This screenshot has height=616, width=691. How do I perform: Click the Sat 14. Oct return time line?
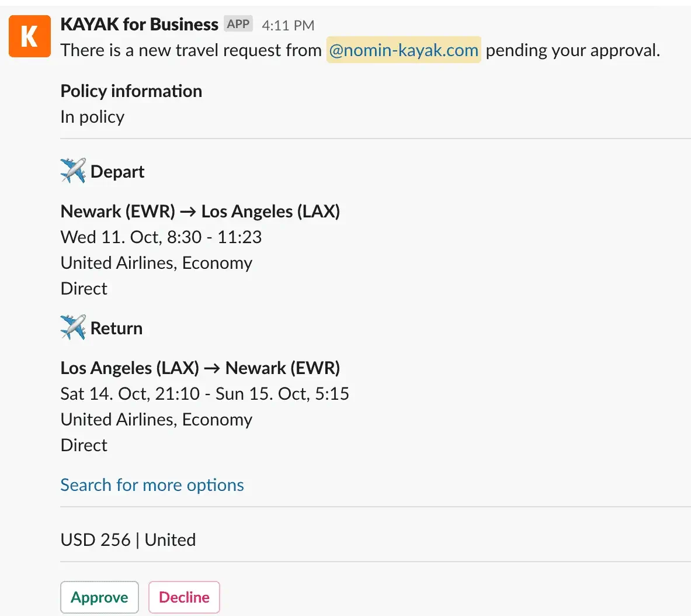pyautogui.click(x=204, y=393)
